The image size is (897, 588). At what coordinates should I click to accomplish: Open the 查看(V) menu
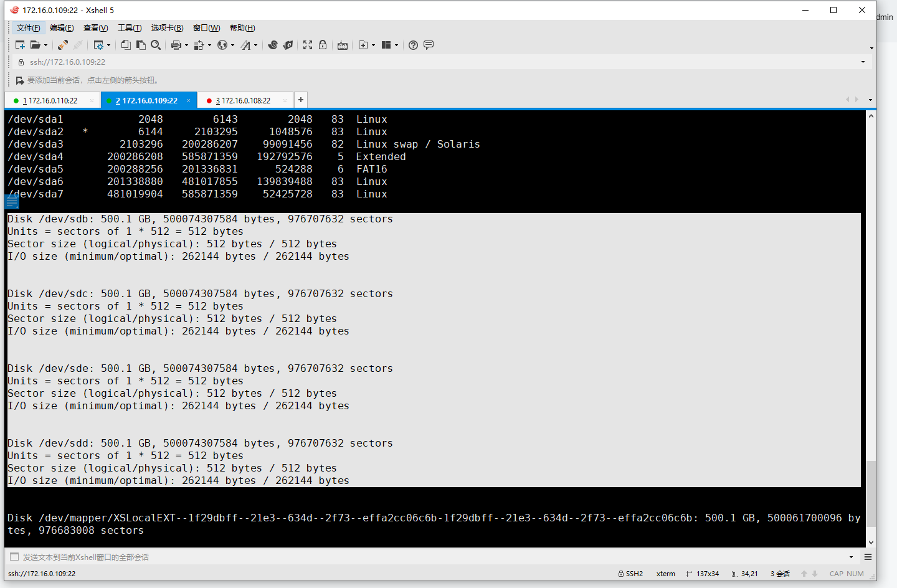95,28
